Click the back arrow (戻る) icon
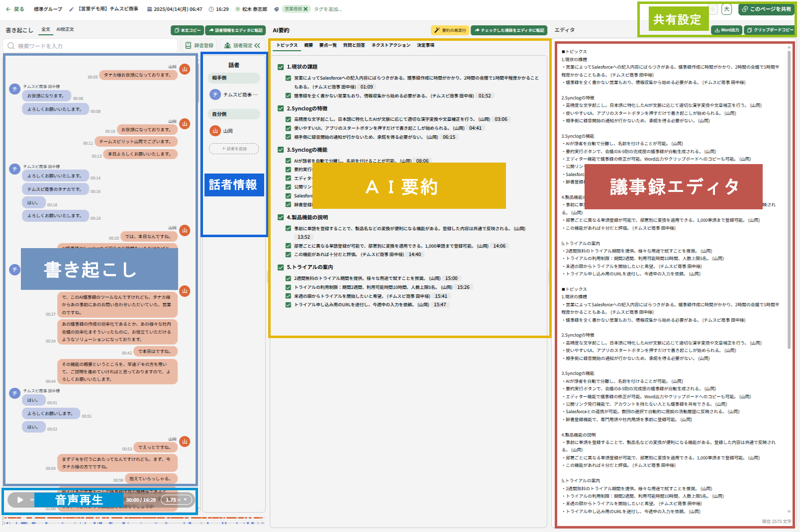Viewport: 800px width, 532px height. pyautogui.click(x=8, y=9)
